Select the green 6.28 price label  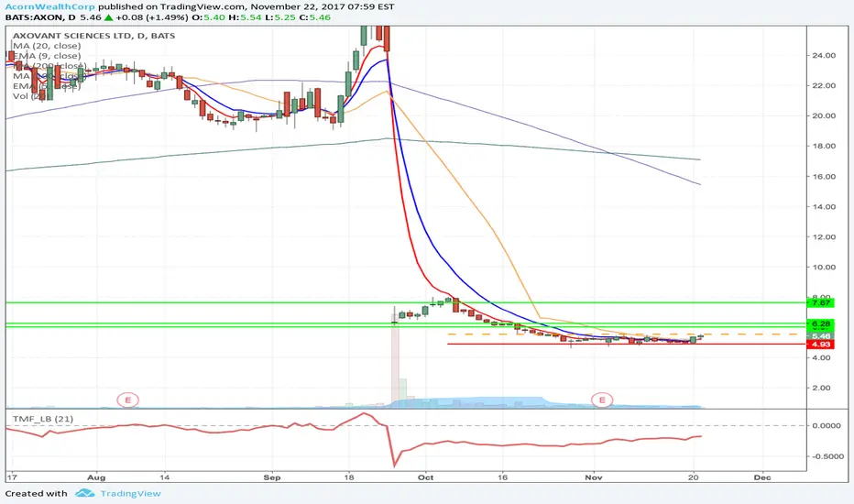[821, 323]
